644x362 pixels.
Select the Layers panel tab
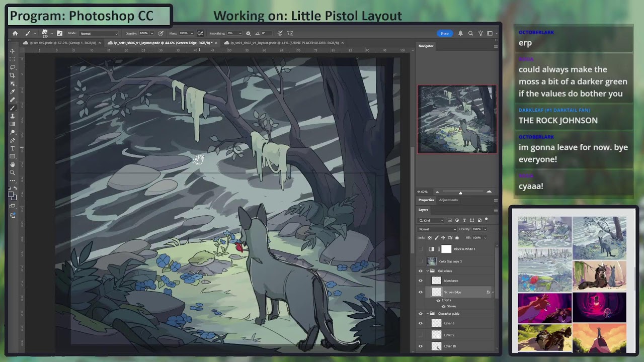(423, 210)
